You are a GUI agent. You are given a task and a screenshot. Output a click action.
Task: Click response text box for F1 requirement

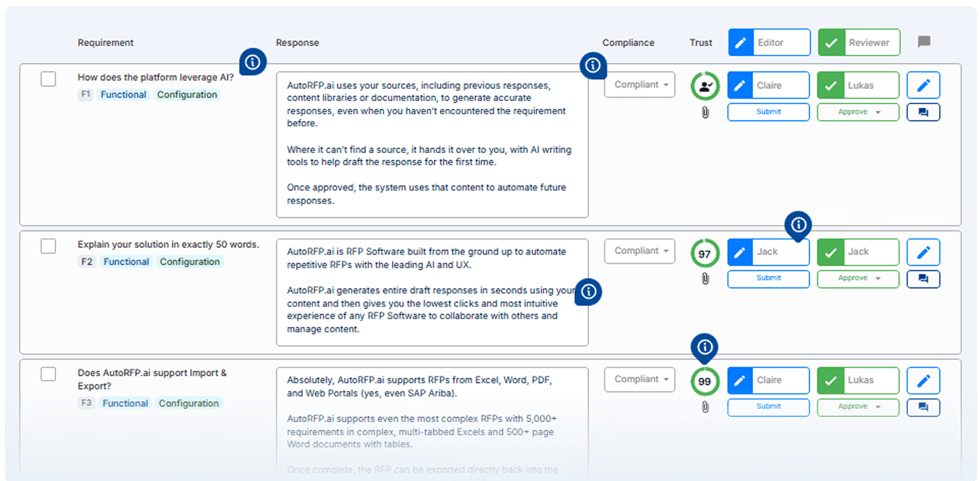[432, 145]
